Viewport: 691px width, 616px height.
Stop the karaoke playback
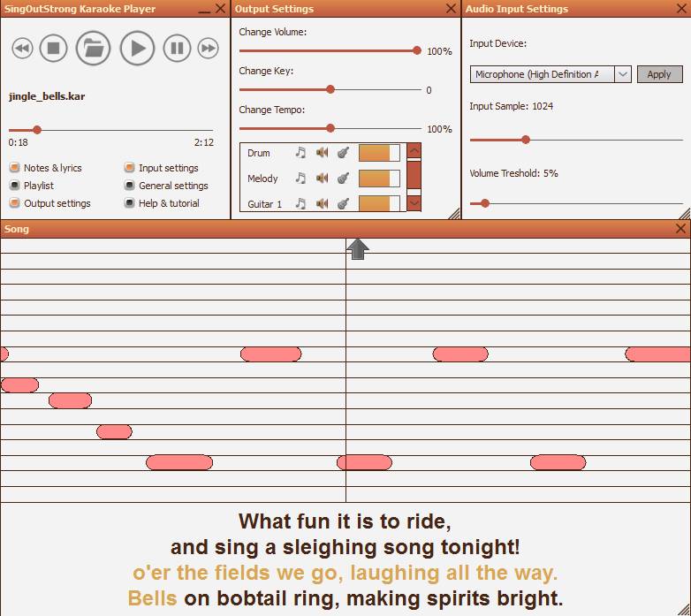point(53,48)
